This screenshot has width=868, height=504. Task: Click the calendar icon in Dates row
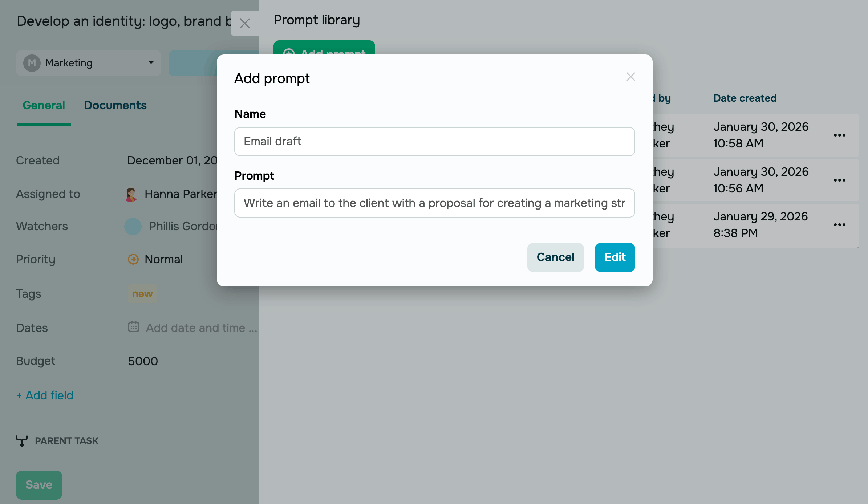(x=134, y=327)
